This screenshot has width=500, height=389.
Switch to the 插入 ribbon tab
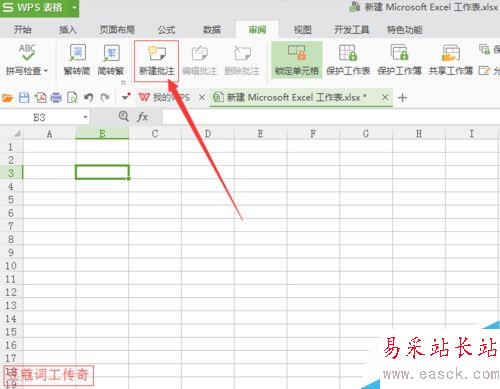point(68,30)
